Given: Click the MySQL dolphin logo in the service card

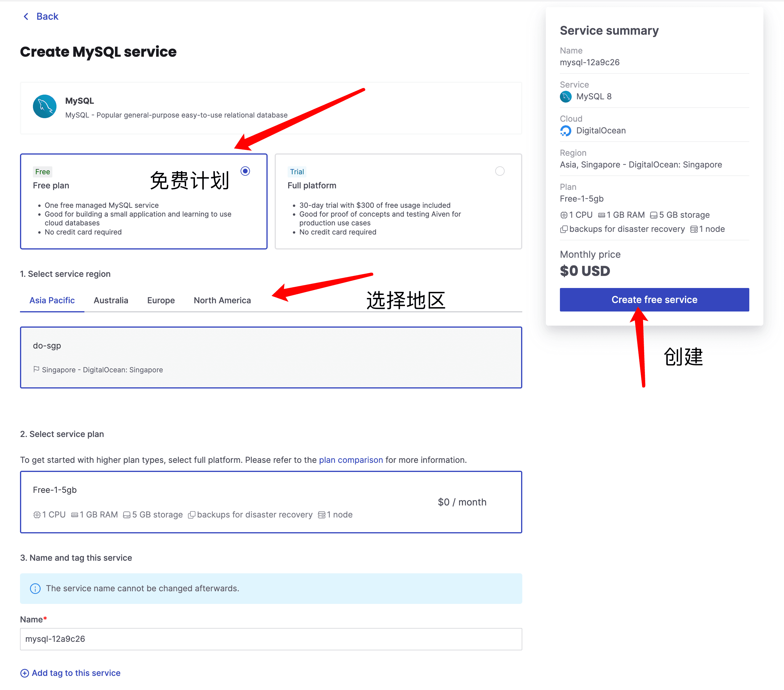Looking at the screenshot, I should click(x=44, y=107).
